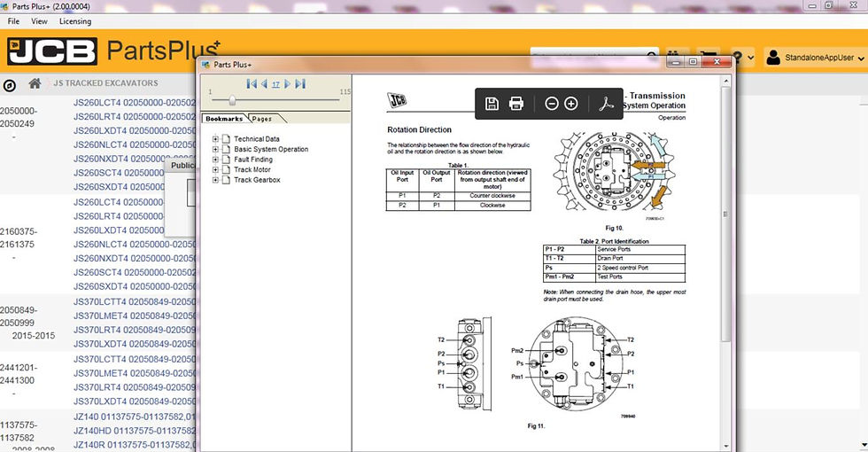The height and width of the screenshot is (452, 868).
Task: Jump to last page arrow
Action: coord(300,83)
